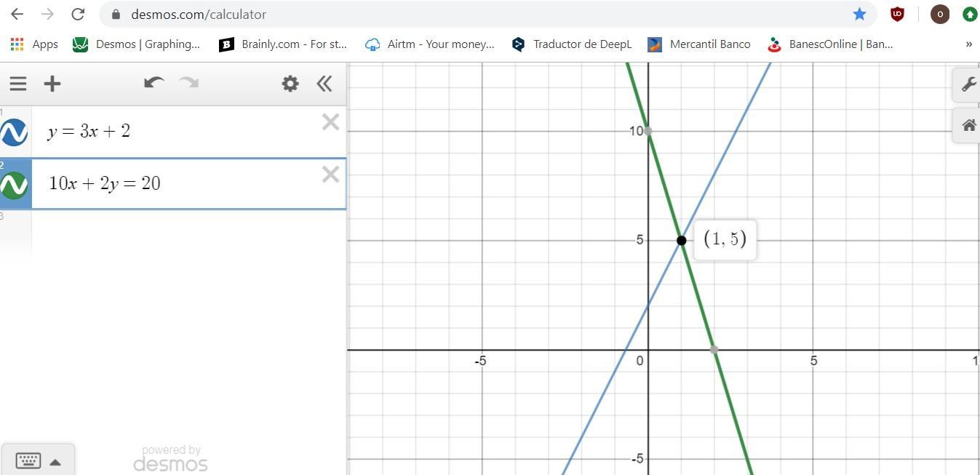
Task: Delete the y = 3x + 2 expression
Action: [330, 122]
